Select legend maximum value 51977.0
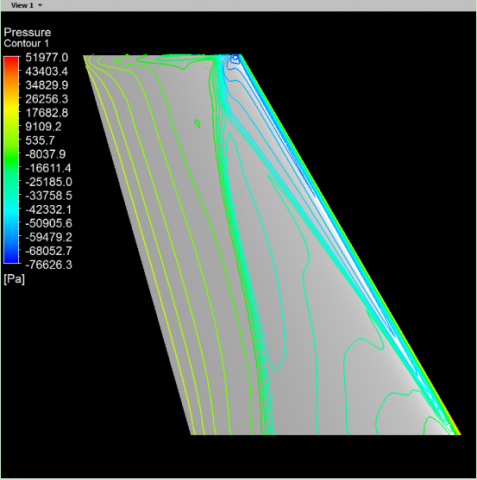Viewport: 477px width, 480px height. (47, 57)
